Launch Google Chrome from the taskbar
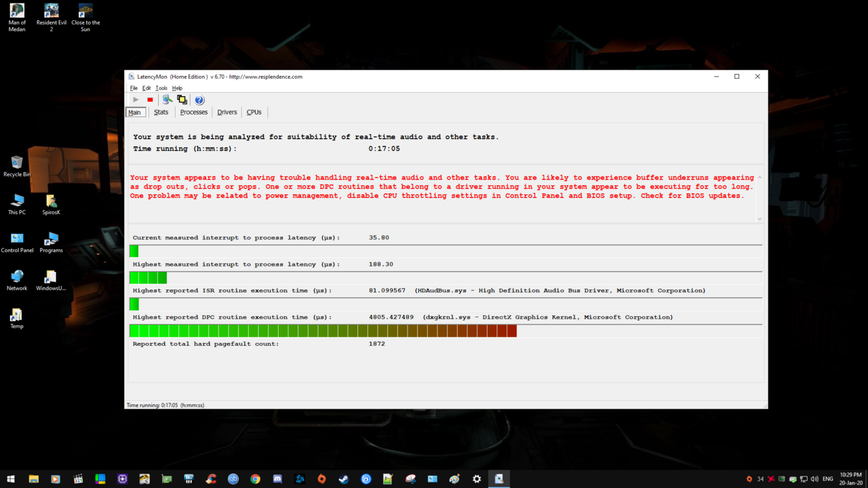The width and height of the screenshot is (868, 488). click(x=255, y=479)
